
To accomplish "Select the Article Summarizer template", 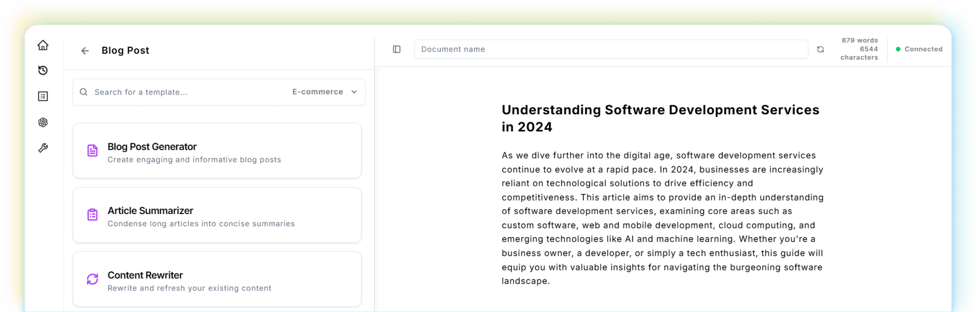I will 217,215.
